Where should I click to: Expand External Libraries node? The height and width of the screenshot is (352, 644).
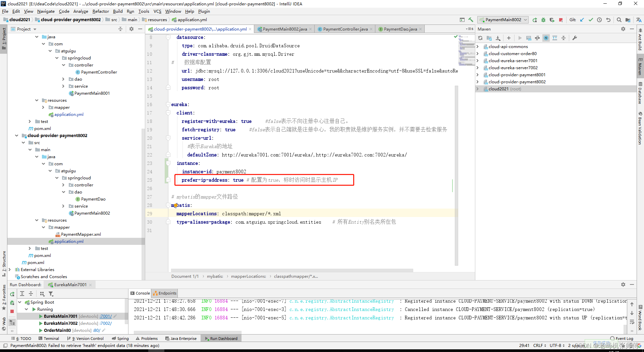pos(9,270)
